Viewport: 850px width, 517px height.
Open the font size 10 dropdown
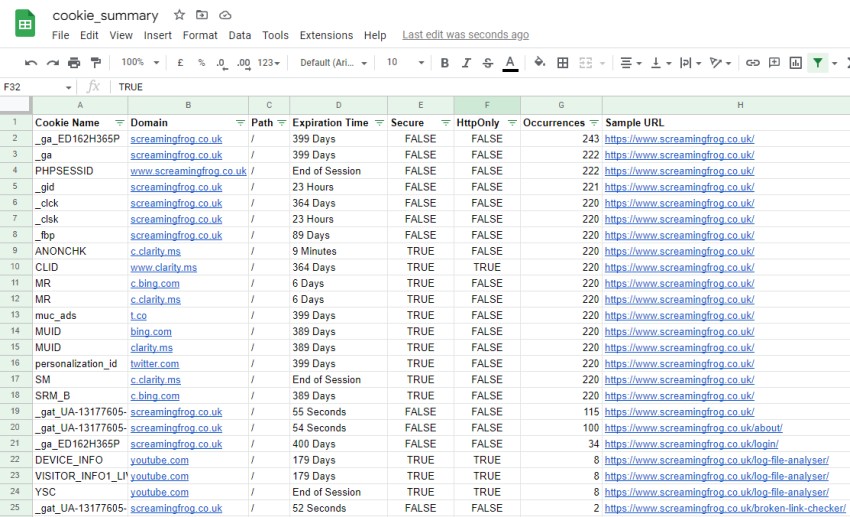click(x=404, y=62)
